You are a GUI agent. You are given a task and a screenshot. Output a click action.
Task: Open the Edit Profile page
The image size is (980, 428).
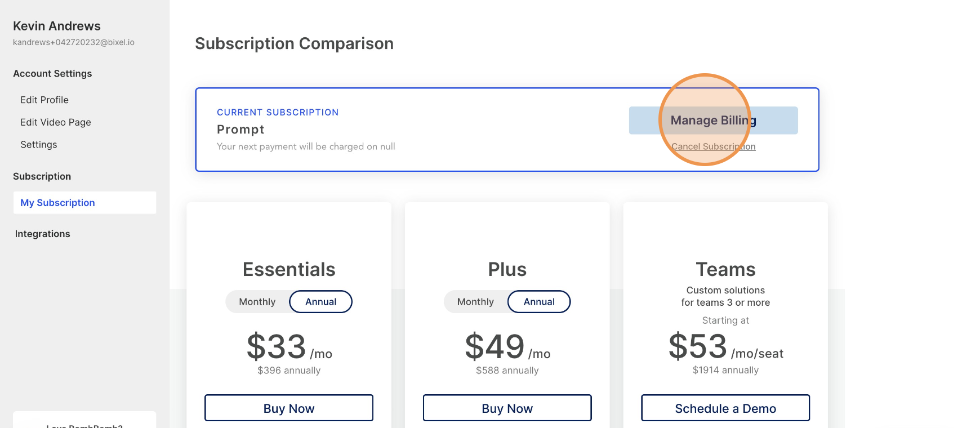pos(44,100)
